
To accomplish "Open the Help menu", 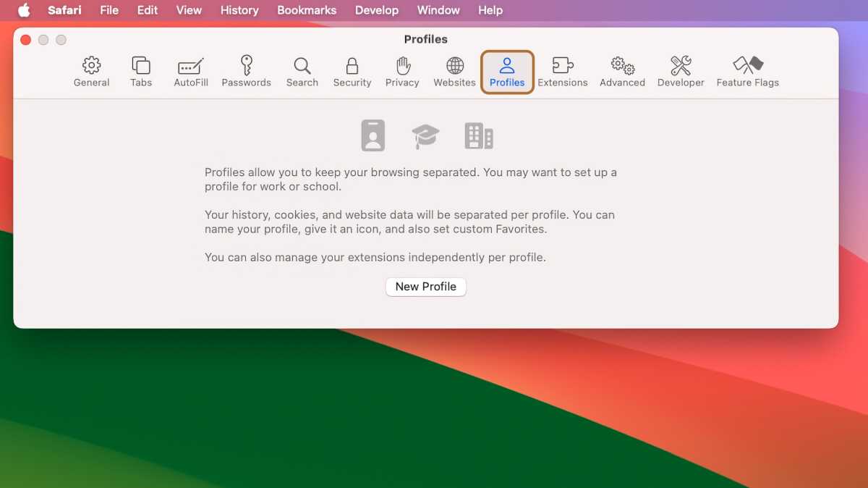I will point(490,10).
